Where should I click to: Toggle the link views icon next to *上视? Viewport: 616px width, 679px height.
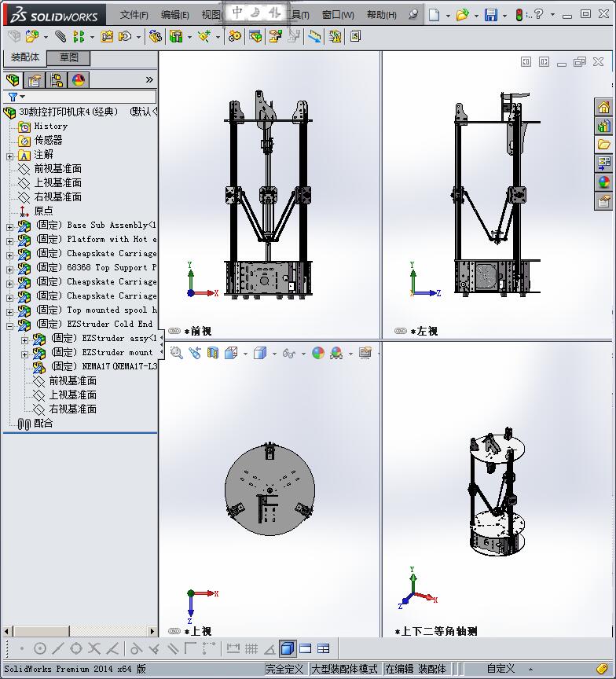(x=174, y=631)
